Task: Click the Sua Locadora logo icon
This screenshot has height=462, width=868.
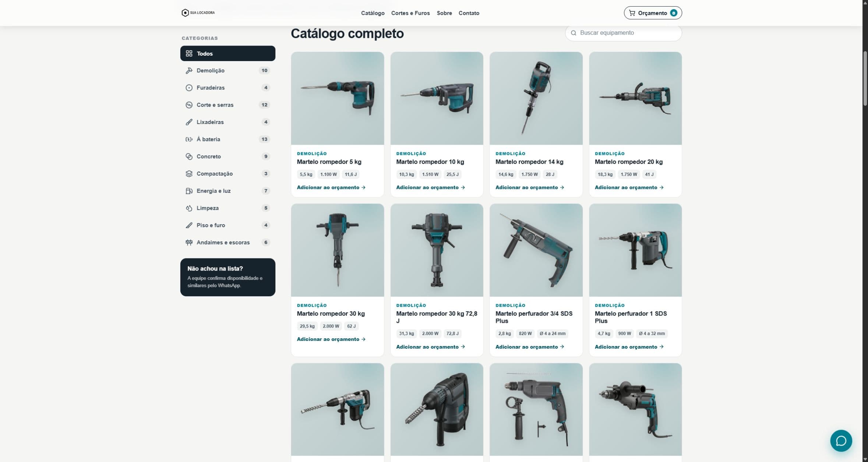Action: 185,13
